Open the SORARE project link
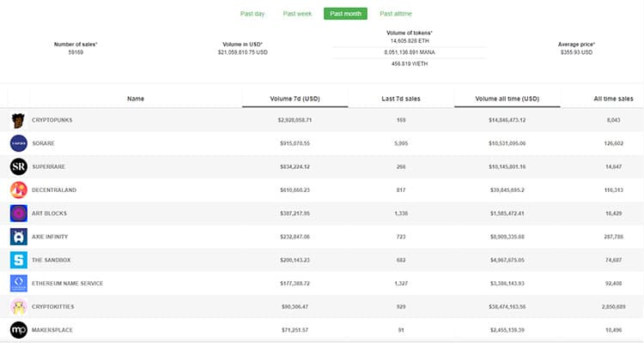 (43, 143)
